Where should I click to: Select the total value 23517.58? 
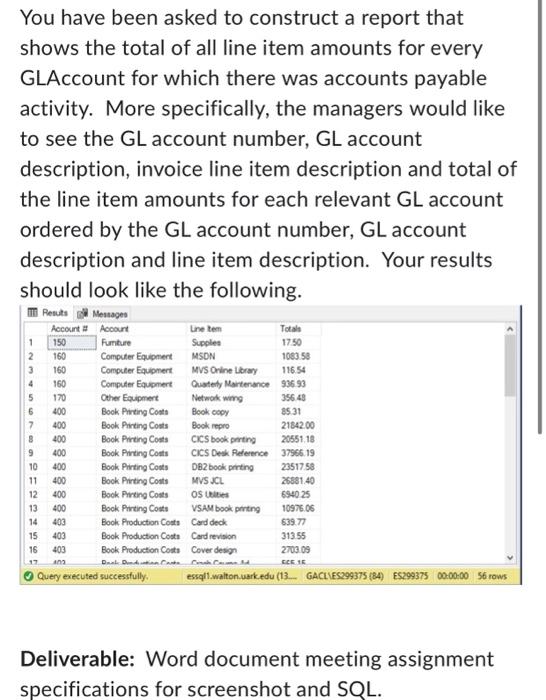298,467
